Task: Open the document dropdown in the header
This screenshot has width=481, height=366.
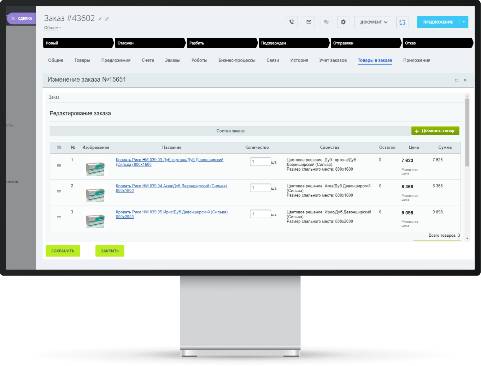Action: (374, 22)
